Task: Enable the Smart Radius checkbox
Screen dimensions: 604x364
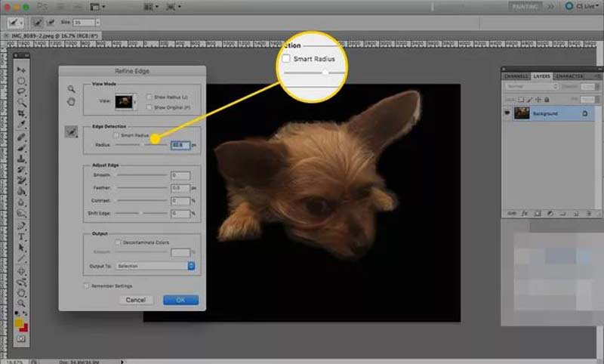Action: tap(116, 135)
